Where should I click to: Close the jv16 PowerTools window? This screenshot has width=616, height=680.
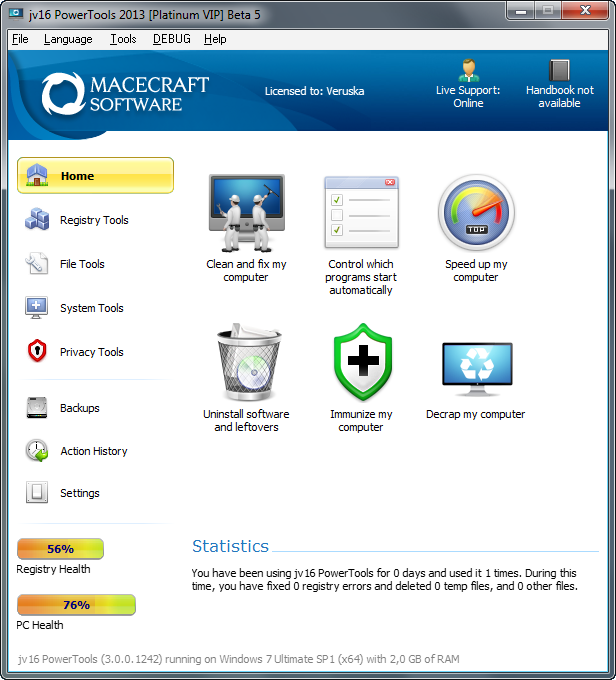click(584, 11)
